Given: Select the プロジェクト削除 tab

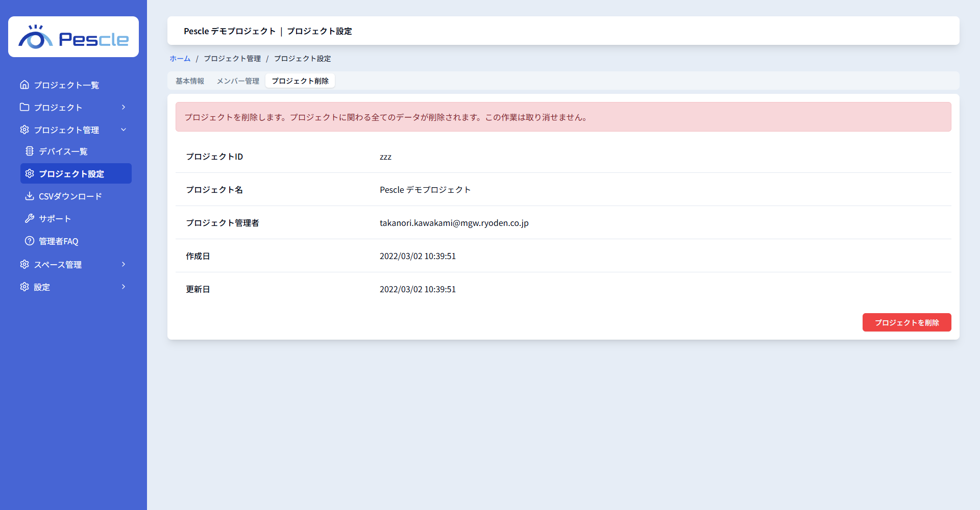Looking at the screenshot, I should pos(300,81).
